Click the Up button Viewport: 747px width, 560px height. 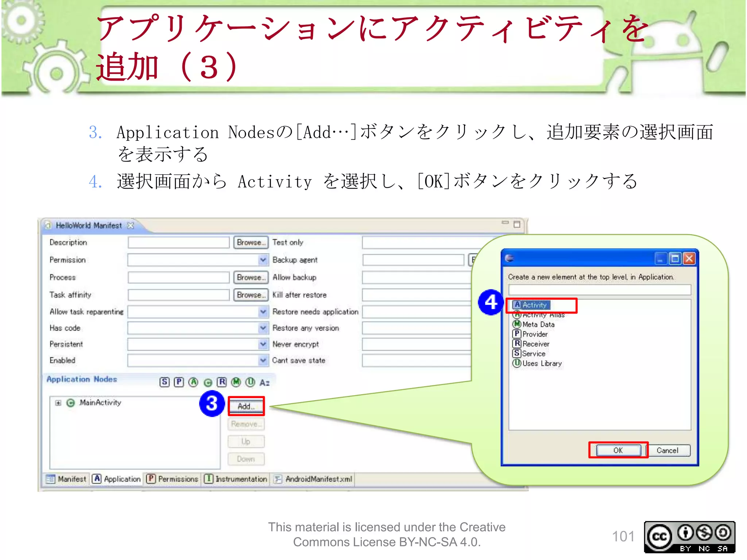[246, 442]
